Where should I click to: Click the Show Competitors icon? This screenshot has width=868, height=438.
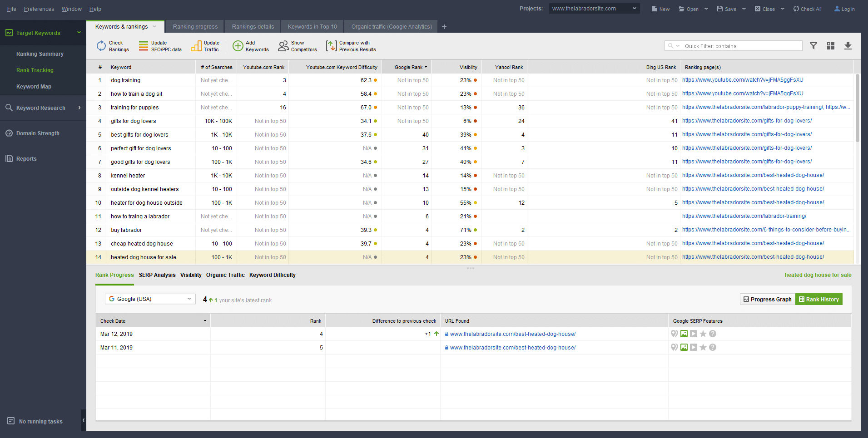283,46
